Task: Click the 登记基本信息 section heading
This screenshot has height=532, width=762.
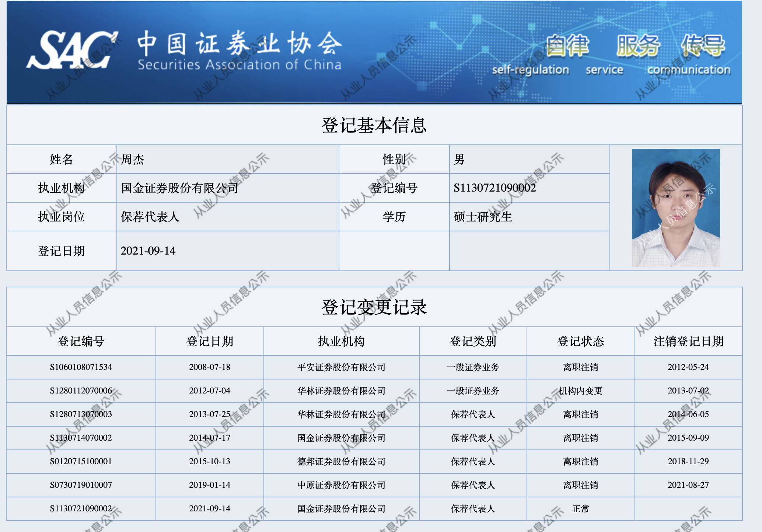Action: click(x=374, y=125)
